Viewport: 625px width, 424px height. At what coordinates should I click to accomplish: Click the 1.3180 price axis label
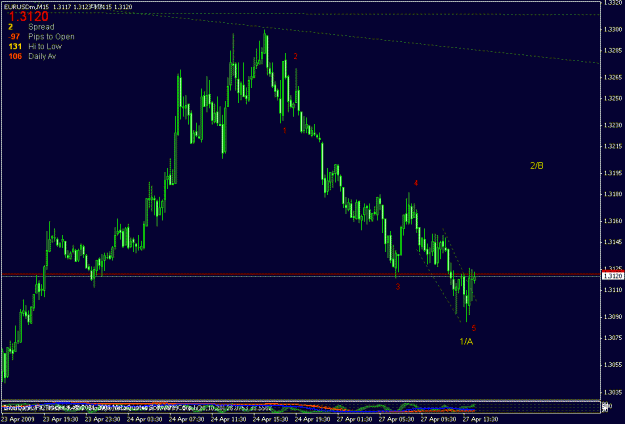pyautogui.click(x=611, y=194)
